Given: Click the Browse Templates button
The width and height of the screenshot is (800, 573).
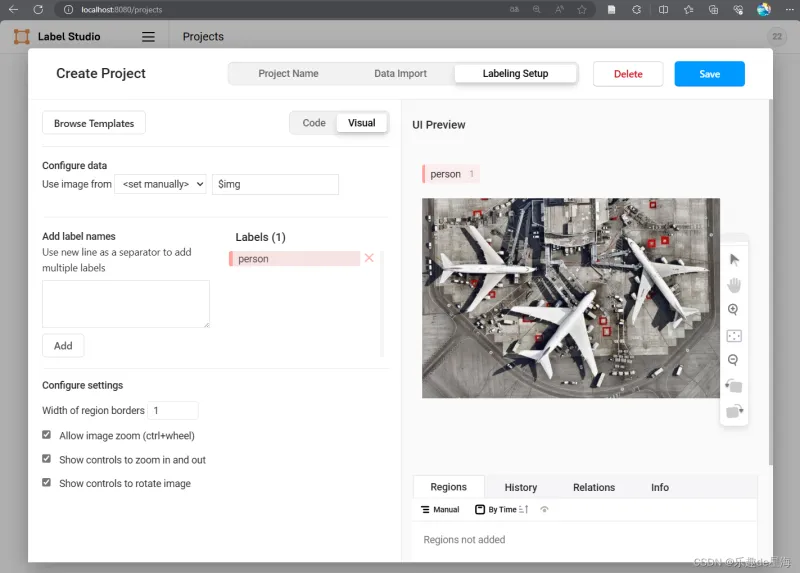Looking at the screenshot, I should 94,123.
